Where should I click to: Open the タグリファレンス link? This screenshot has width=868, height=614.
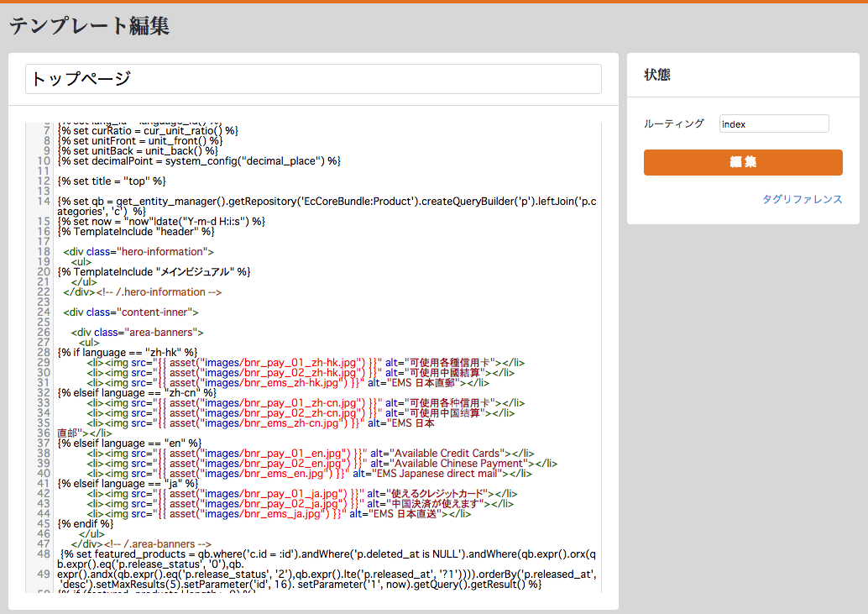(x=802, y=199)
